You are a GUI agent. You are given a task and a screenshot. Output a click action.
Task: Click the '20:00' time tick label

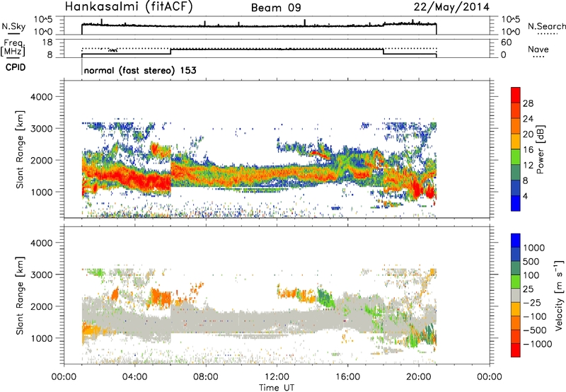click(418, 377)
